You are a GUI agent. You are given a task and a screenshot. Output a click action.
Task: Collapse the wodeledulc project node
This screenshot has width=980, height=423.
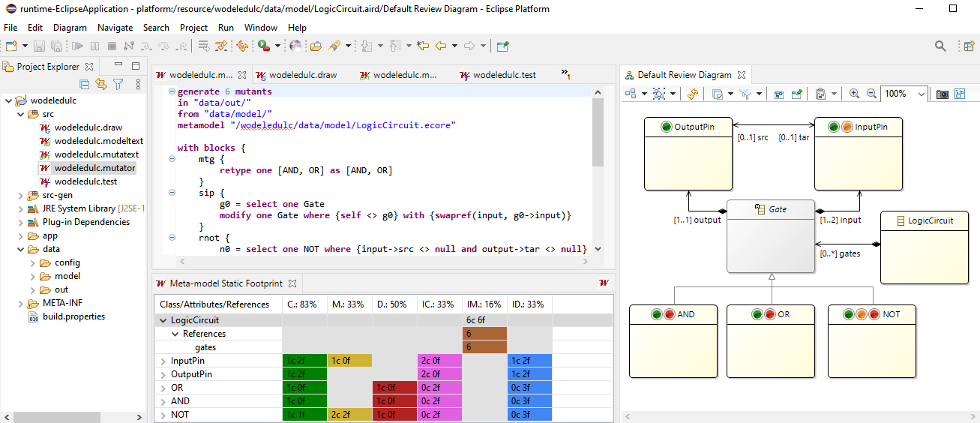click(7, 100)
